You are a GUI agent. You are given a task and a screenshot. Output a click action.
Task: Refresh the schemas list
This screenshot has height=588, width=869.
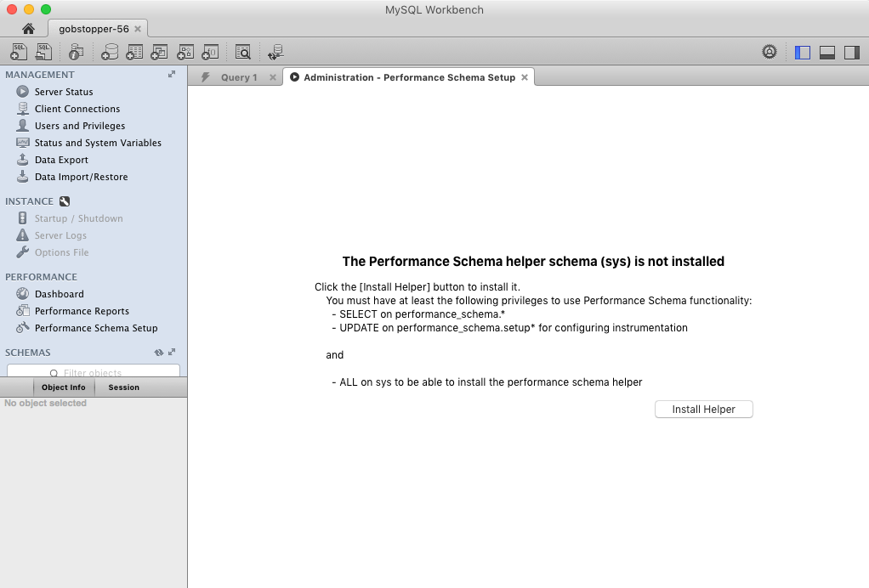click(159, 352)
